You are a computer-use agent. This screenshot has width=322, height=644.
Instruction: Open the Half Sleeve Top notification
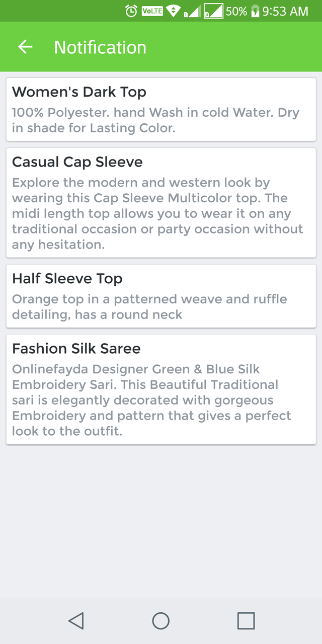(161, 296)
